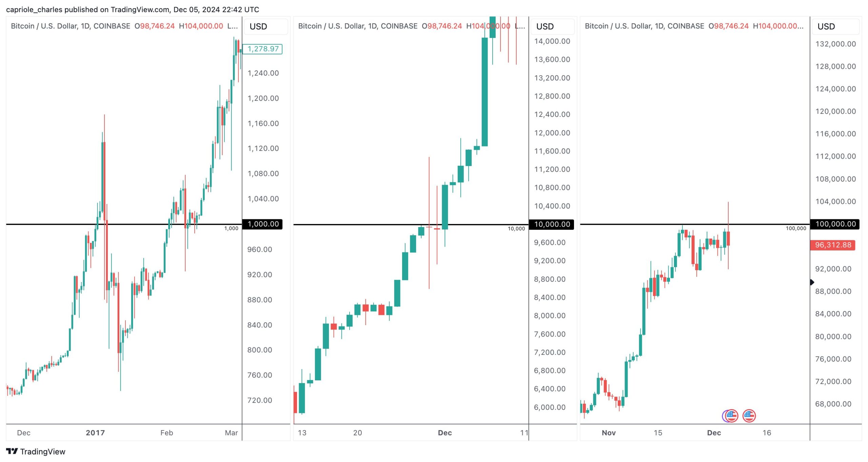
Task: Click the rightmost US flag economic event icon
Action: [749, 416]
